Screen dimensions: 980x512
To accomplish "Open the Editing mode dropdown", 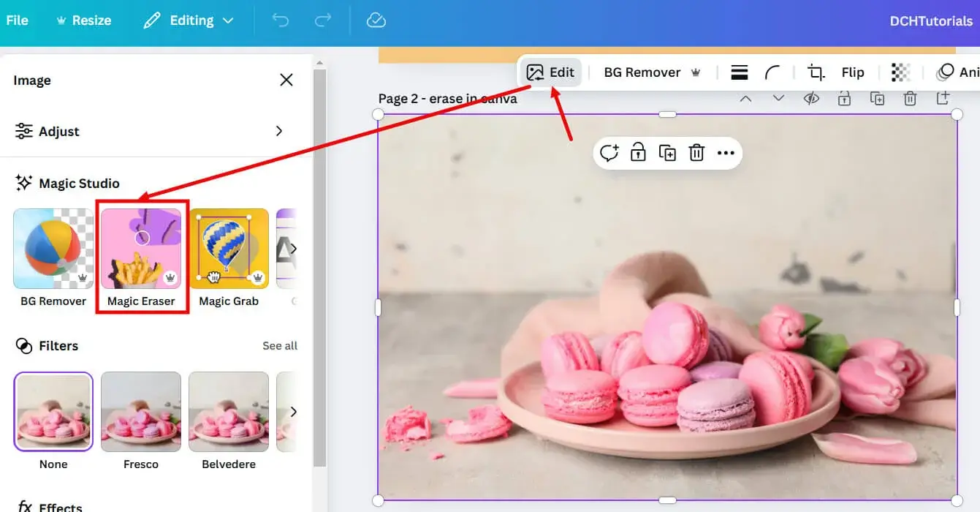I will (189, 20).
